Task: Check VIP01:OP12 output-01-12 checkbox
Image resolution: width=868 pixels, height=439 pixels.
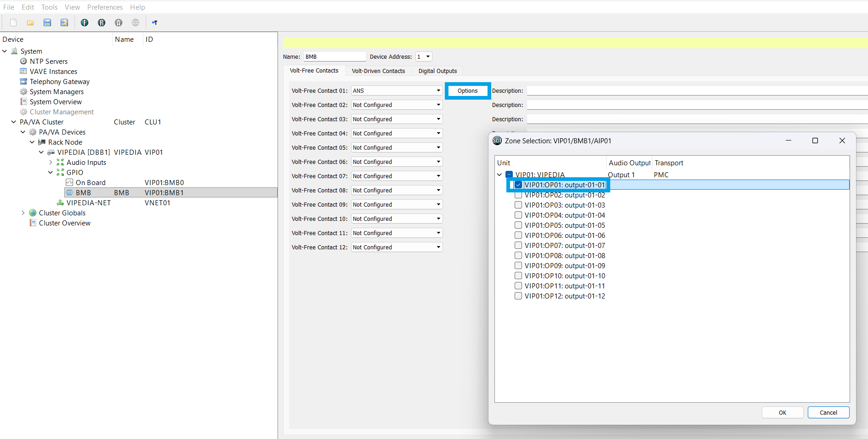Action: (518, 296)
